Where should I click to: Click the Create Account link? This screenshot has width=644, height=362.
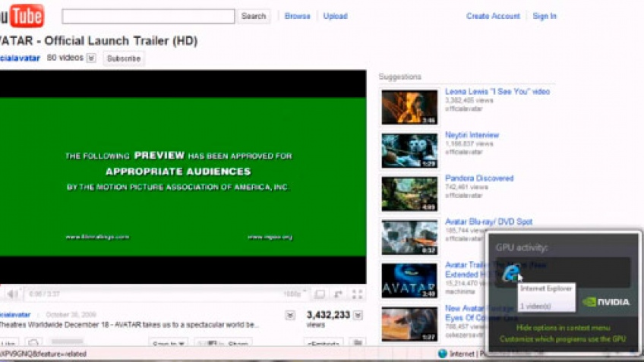pos(493,16)
